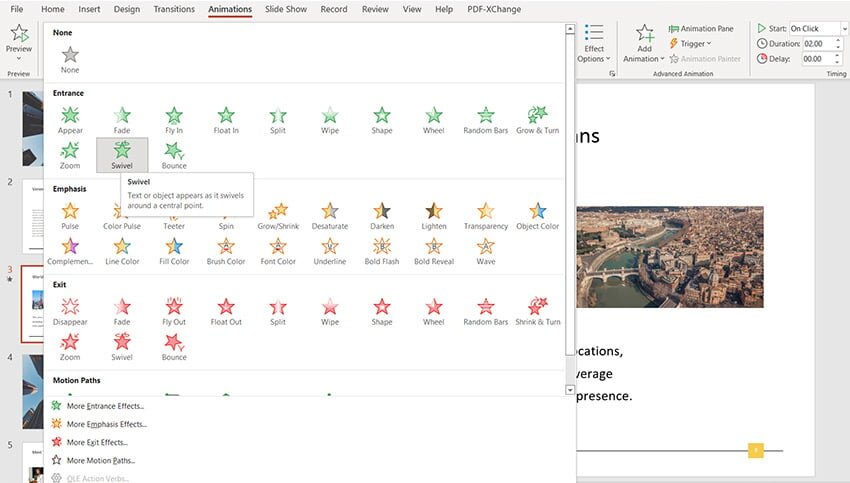The height and width of the screenshot is (483, 850).
Task: Select slide 4 thumbnail
Action: [x=32, y=390]
